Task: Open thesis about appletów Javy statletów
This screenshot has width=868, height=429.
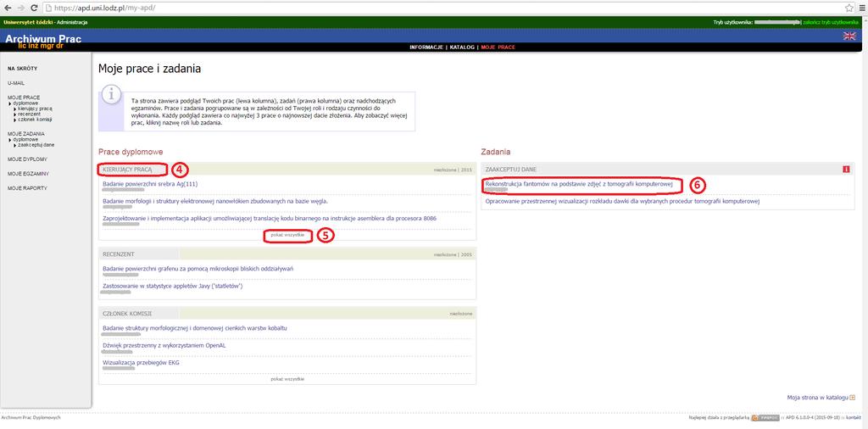Action: pyautogui.click(x=173, y=286)
